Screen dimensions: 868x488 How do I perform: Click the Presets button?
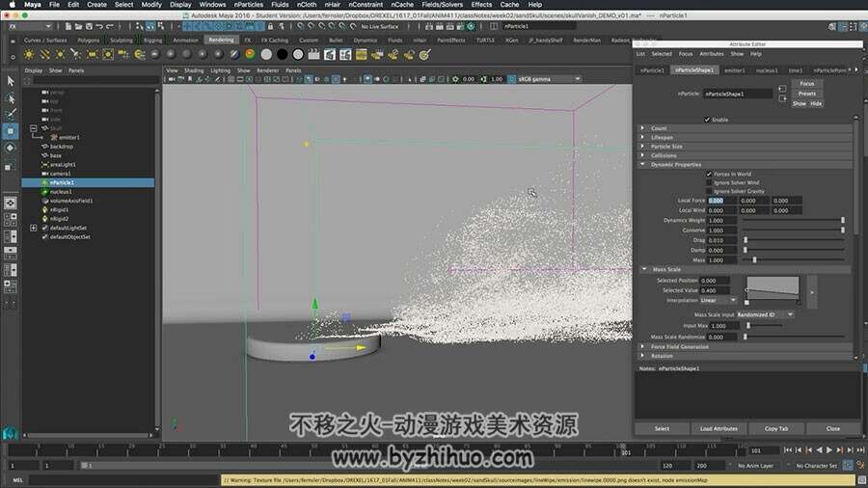806,94
